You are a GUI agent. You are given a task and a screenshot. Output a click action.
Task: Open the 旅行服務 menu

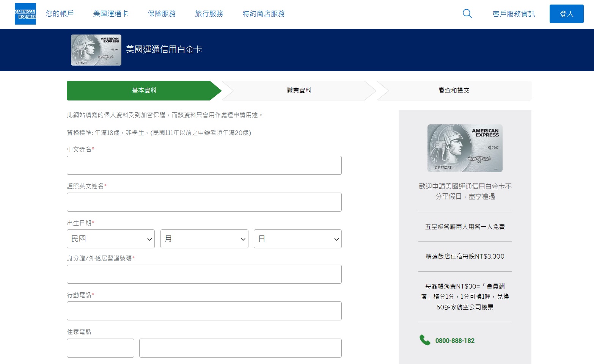(209, 14)
